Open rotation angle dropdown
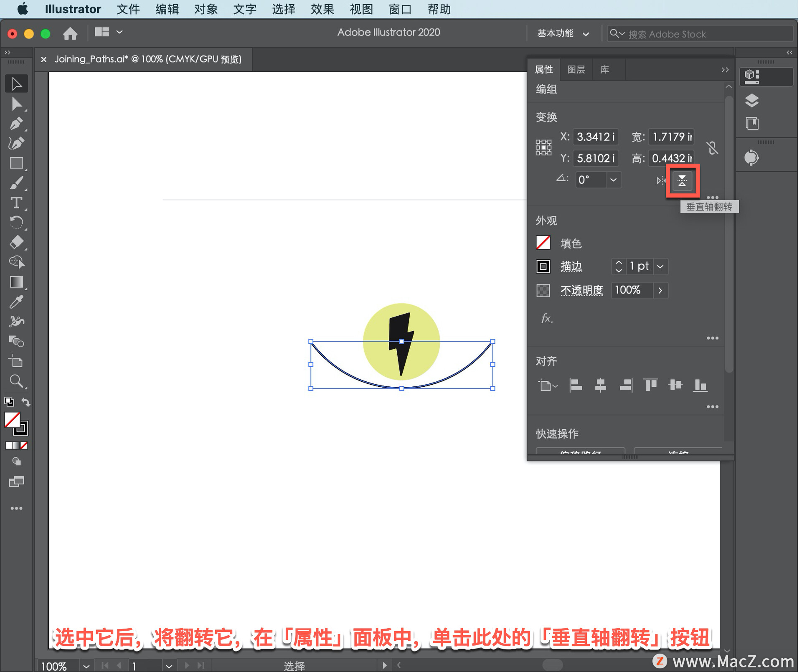This screenshot has height=672, width=802. [613, 180]
